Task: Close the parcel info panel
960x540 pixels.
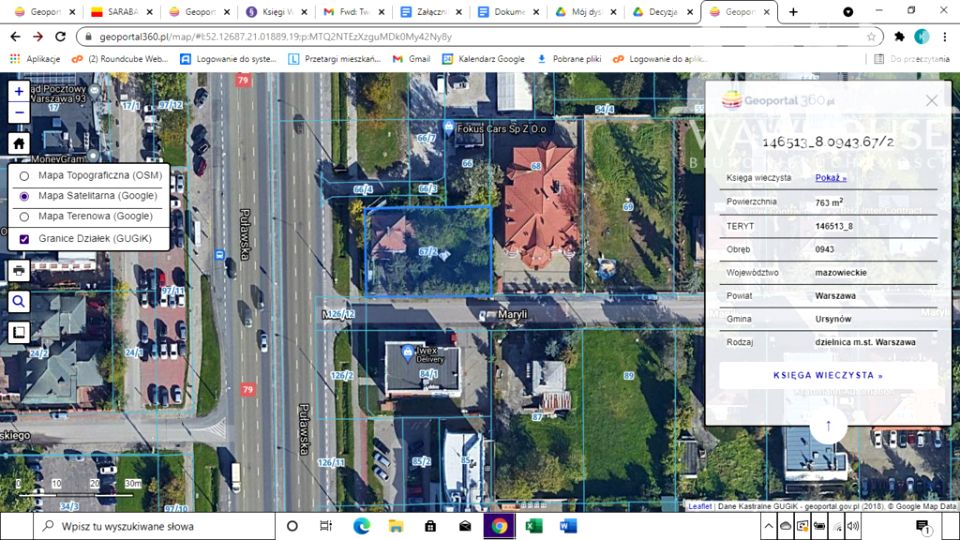Action: (x=931, y=100)
